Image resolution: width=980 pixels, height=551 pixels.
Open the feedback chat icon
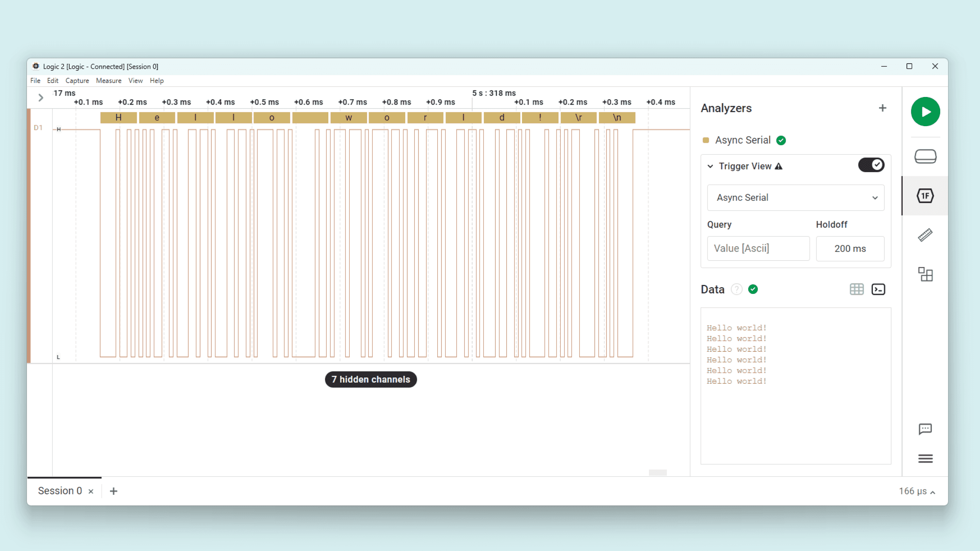925,429
